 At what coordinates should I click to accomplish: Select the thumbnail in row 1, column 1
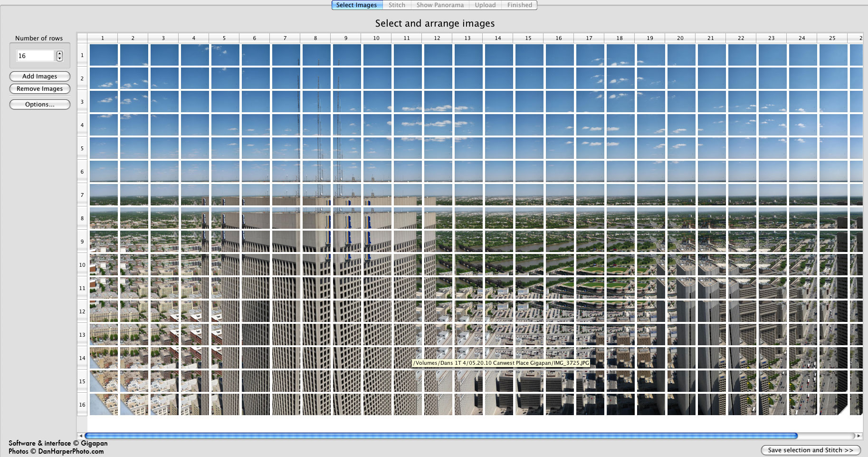click(104, 55)
